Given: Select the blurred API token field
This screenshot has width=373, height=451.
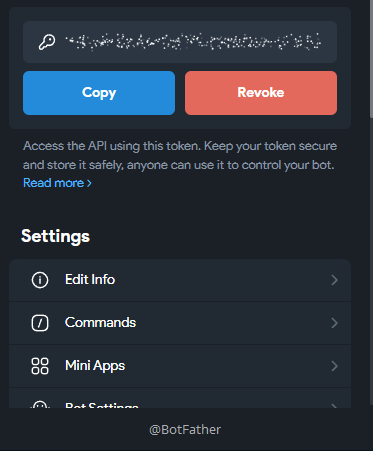Looking at the screenshot, I should point(180,42).
